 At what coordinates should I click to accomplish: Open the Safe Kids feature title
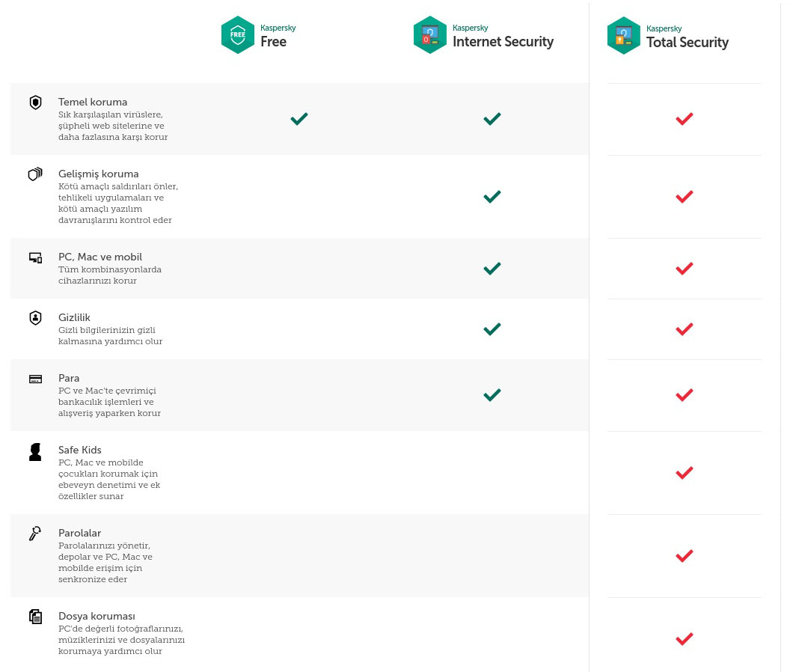click(x=80, y=450)
